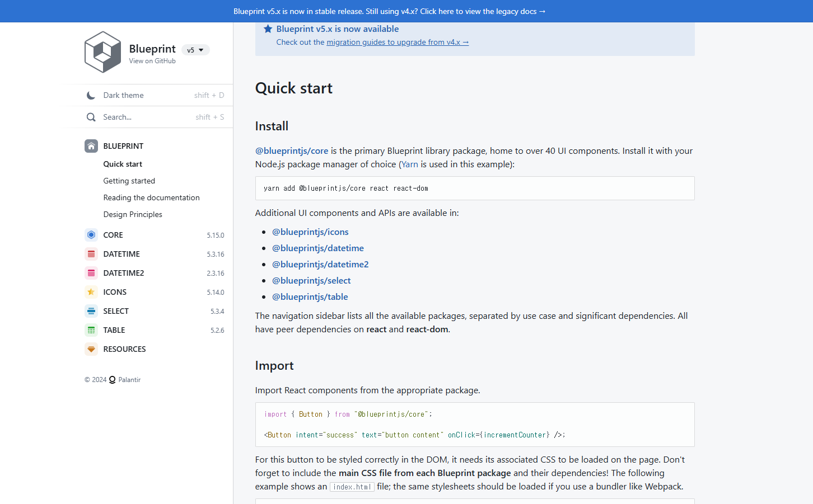Click the CORE version 5.15.0
The width and height of the screenshot is (813, 504).
[x=216, y=235]
